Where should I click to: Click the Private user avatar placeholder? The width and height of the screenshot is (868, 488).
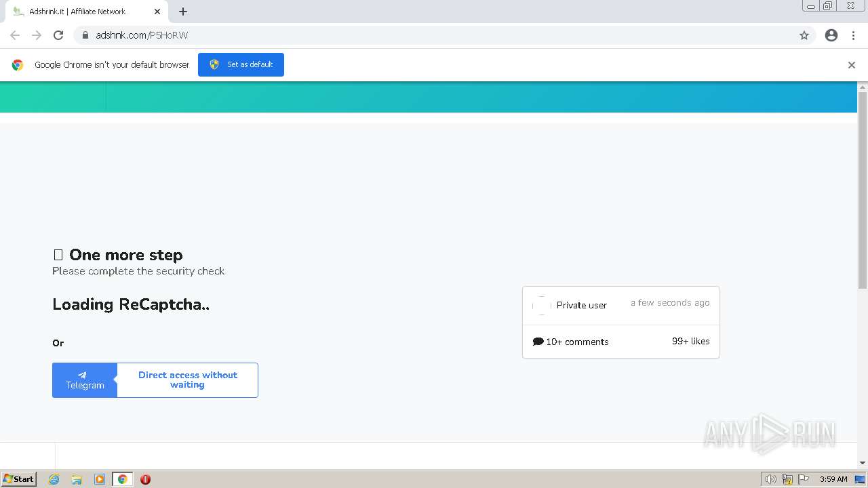pos(541,305)
